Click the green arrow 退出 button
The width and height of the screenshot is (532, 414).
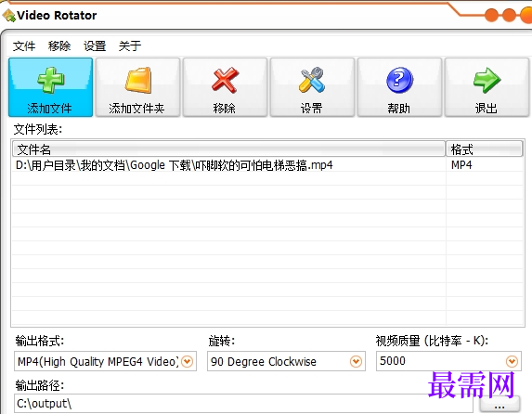pyautogui.click(x=487, y=87)
